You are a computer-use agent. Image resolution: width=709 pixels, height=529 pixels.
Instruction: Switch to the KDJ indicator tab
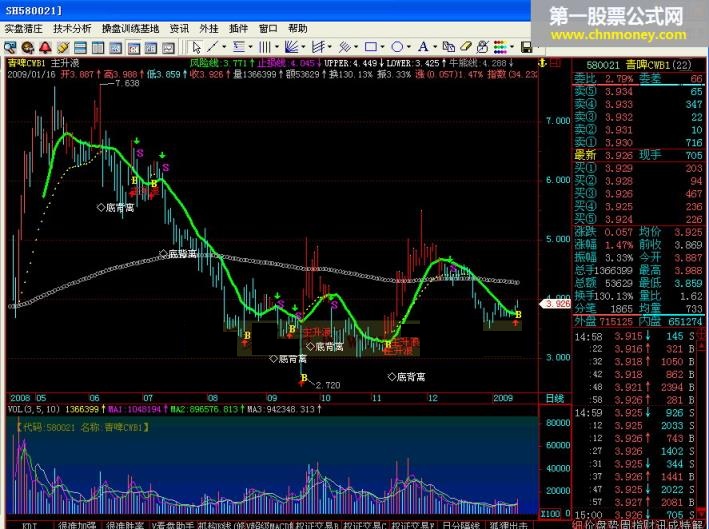tap(30, 525)
